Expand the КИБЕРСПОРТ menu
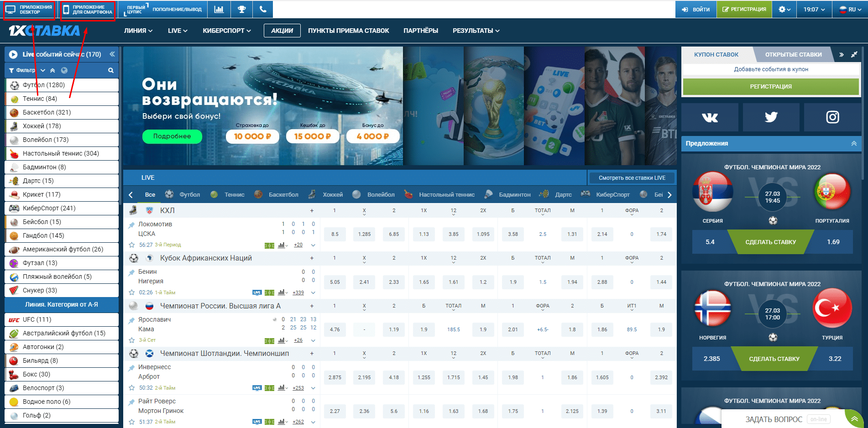868x428 pixels. [227, 31]
